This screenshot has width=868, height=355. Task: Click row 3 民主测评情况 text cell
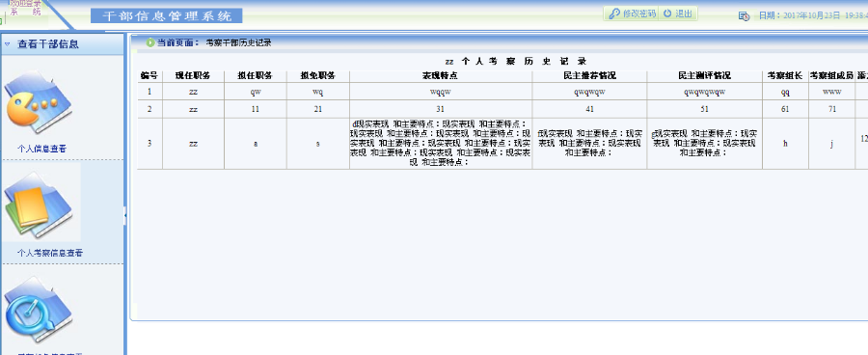pyautogui.click(x=704, y=144)
